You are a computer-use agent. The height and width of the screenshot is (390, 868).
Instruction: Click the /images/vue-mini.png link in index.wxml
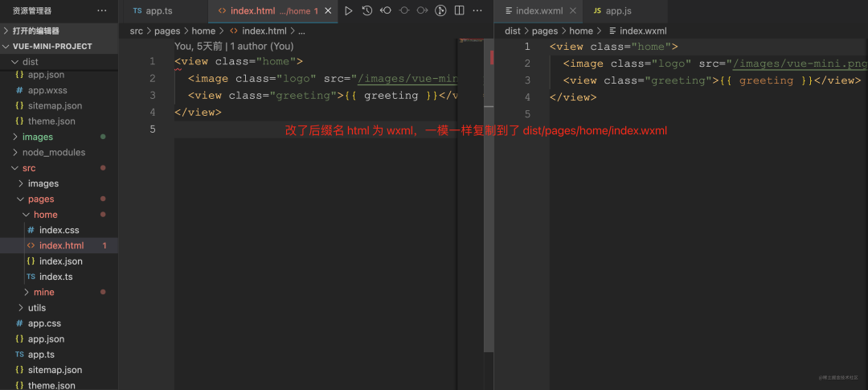(x=800, y=64)
